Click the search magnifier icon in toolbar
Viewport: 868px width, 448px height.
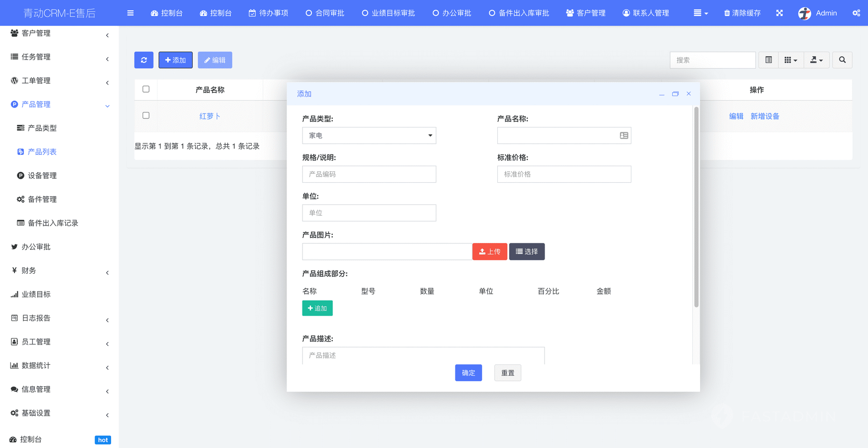842,60
